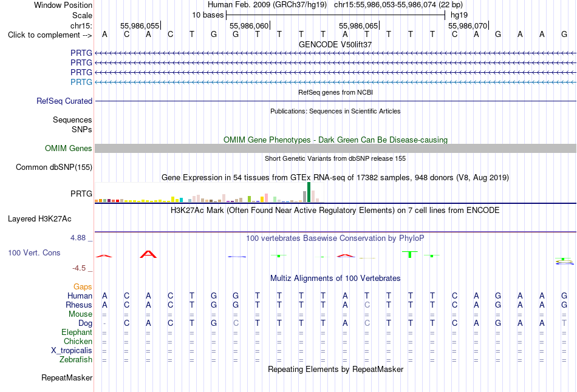Open the 100 Vert. Cons track label
The height and width of the screenshot is (392, 577).
[34, 252]
